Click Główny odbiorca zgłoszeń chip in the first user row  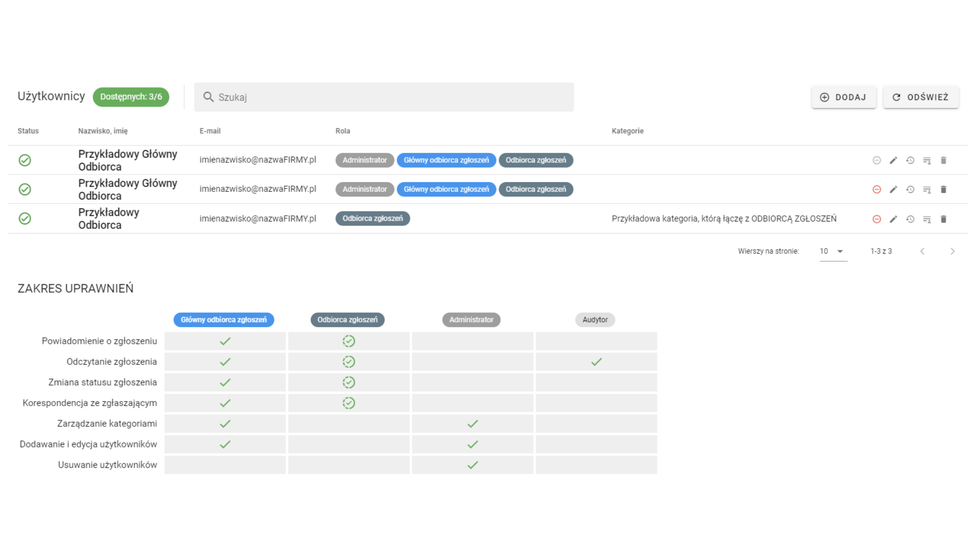pos(446,160)
